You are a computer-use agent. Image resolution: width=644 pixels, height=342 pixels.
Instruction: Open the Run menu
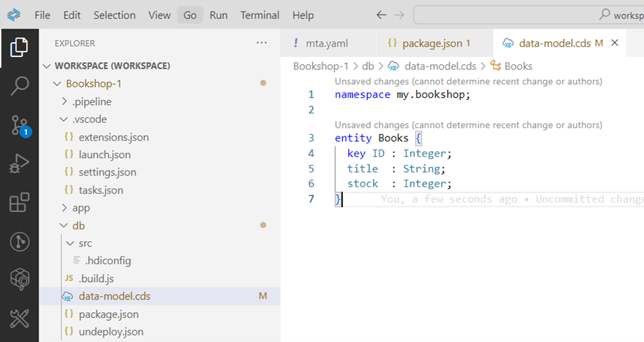[x=218, y=15]
